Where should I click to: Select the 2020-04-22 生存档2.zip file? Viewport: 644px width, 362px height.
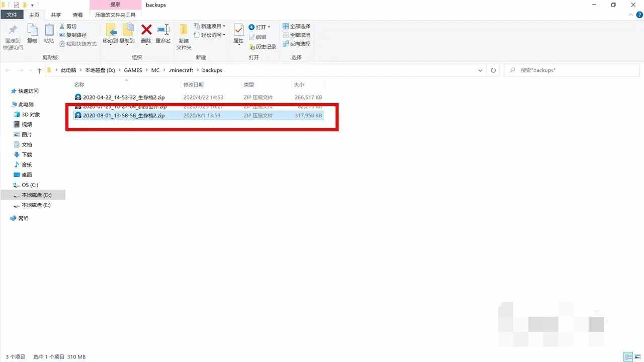pos(123,97)
